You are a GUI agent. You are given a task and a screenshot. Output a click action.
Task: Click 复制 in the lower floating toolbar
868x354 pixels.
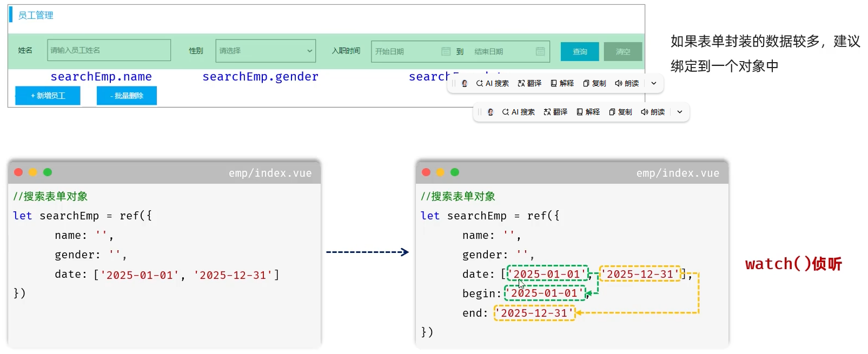(620, 112)
